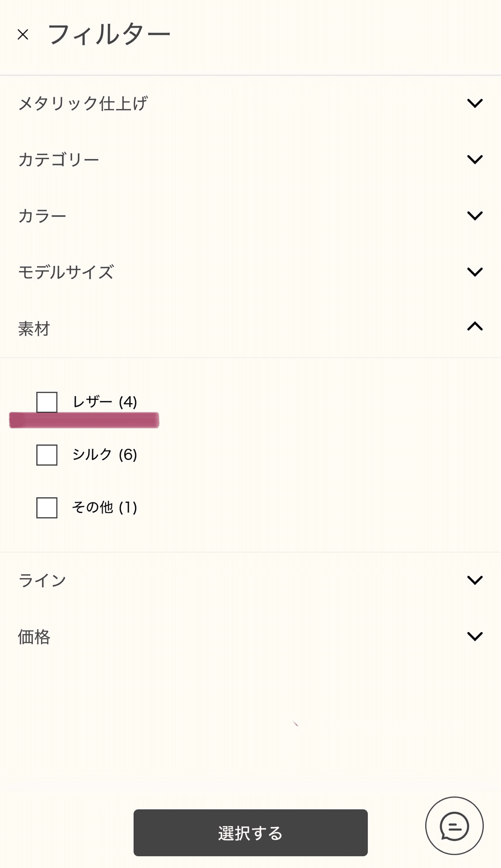Check the その他 (1) checkbox
Screen dimensions: 501x868
(47, 508)
